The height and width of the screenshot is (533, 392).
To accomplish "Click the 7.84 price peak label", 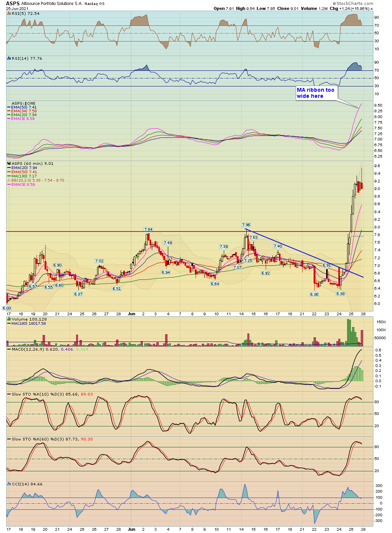I will [x=148, y=229].
